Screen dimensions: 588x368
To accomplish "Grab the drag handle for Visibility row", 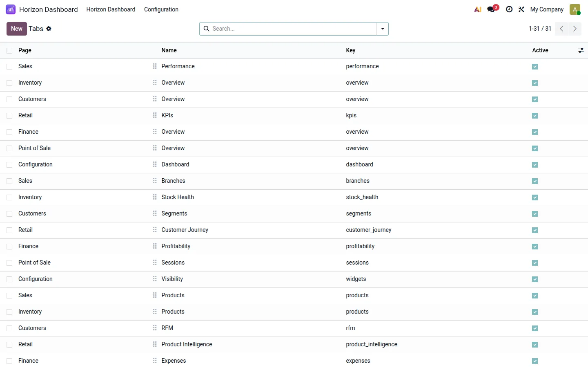I will coord(155,279).
